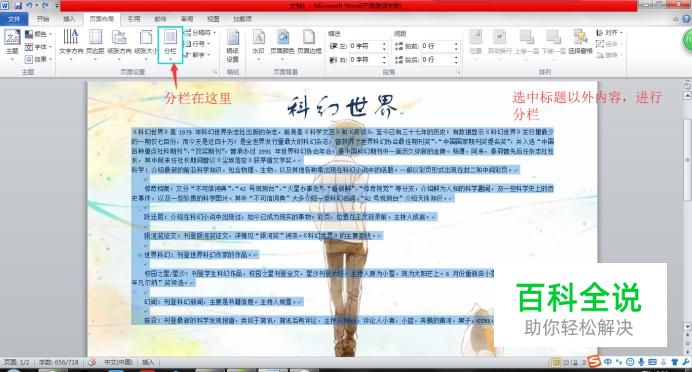Open the 纸张大小 paper size menu
The height and width of the screenshot is (372, 692).
[x=146, y=44]
